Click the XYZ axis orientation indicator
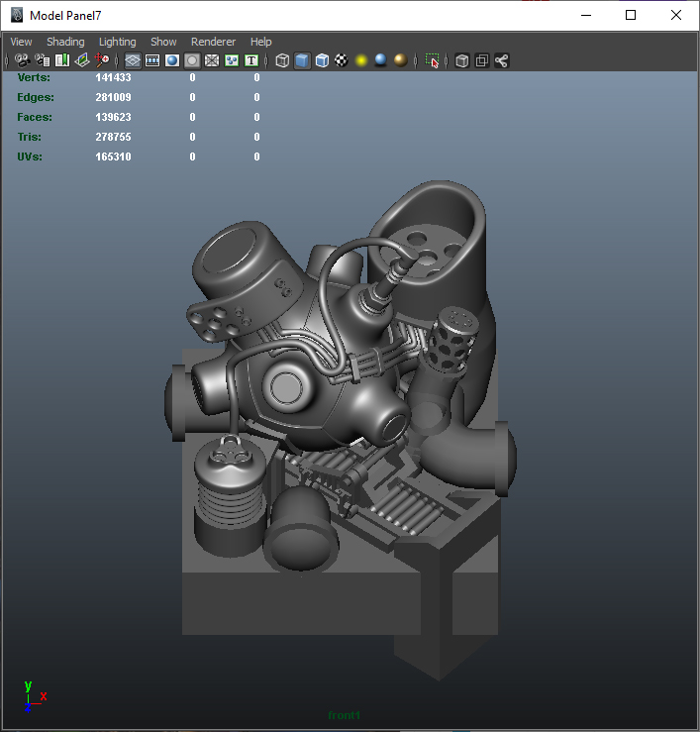700x732 pixels. pos(35,696)
